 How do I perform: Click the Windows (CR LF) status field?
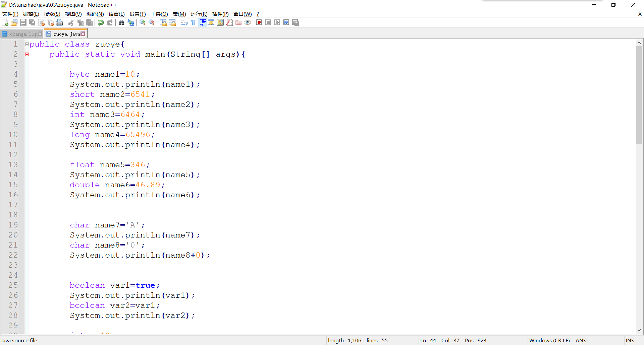pos(549,340)
